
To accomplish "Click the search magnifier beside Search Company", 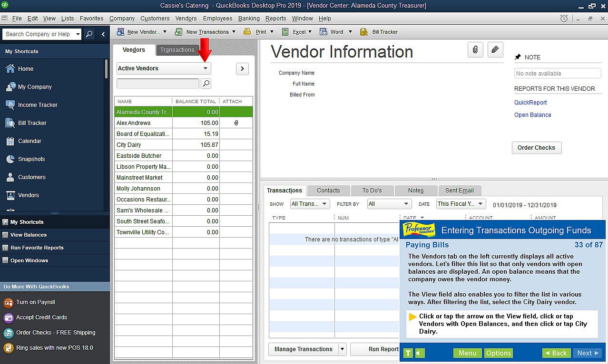I will tap(89, 34).
